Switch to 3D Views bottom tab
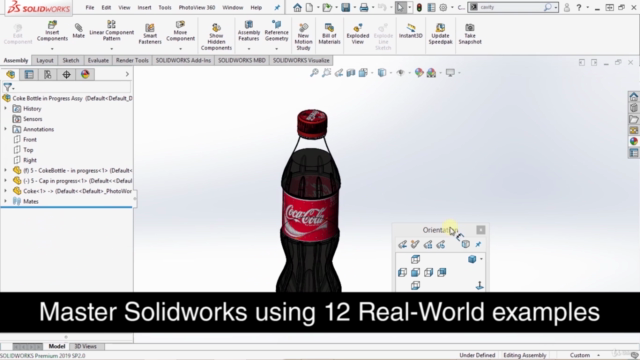This screenshot has width=640, height=360. (x=85, y=346)
